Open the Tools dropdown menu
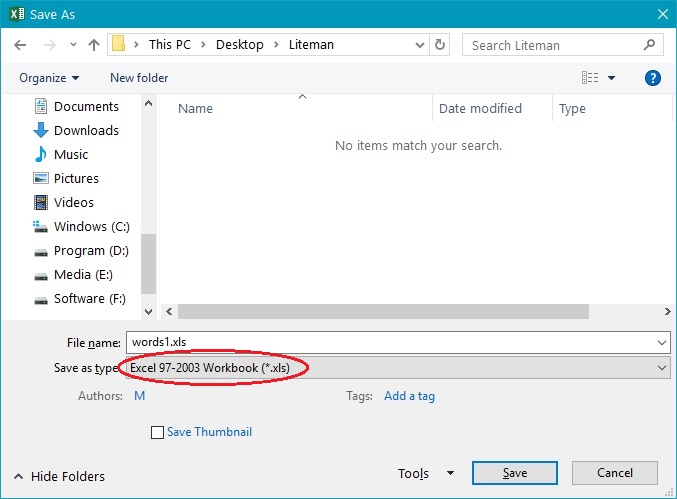 (425, 473)
